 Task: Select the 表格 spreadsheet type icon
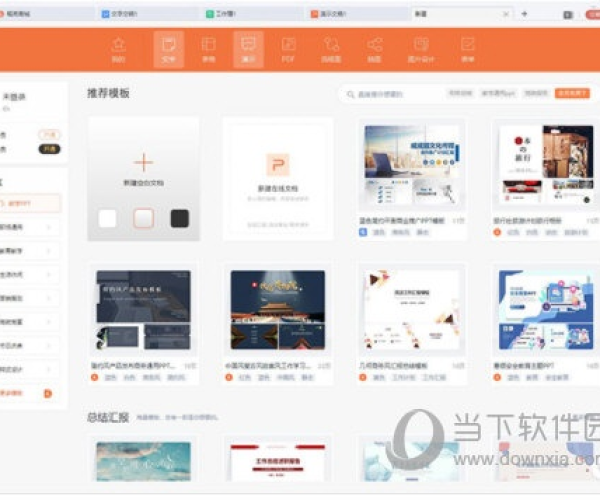pyautogui.click(x=209, y=49)
